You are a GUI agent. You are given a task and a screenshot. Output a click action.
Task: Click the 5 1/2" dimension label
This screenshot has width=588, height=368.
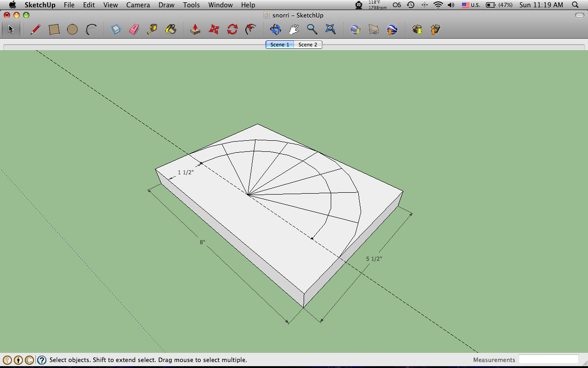pyautogui.click(x=374, y=259)
